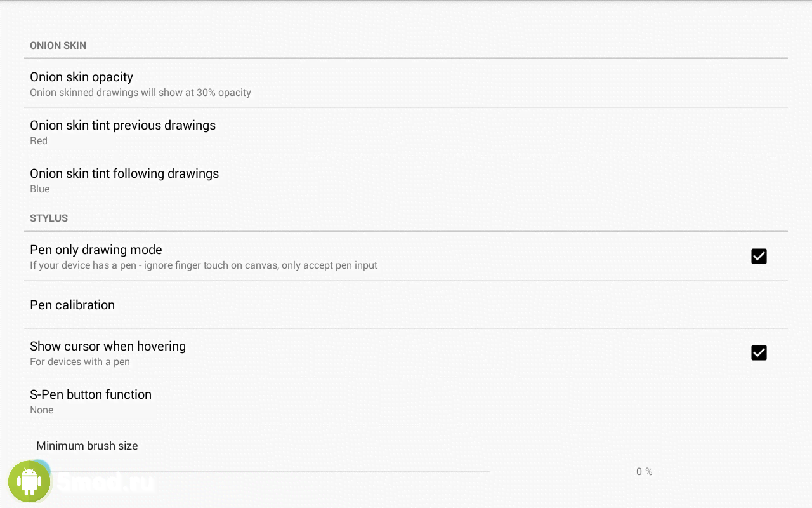Viewport: 812px width, 508px height.
Task: Open the Onion skin opacity setting
Action: pyautogui.click(x=81, y=77)
